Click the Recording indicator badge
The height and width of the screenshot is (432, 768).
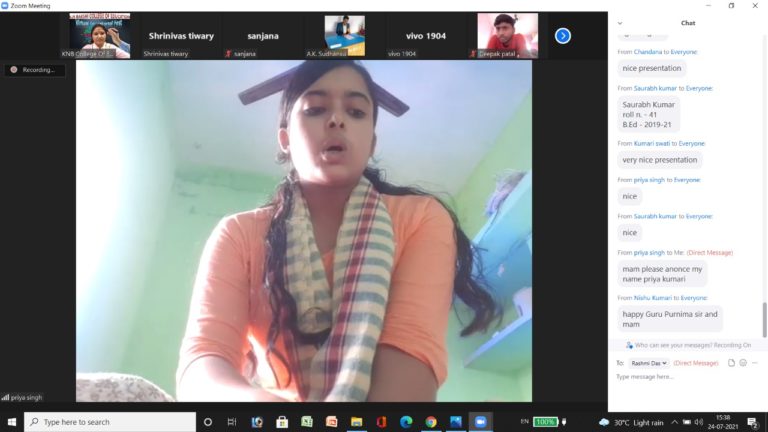coord(33,70)
